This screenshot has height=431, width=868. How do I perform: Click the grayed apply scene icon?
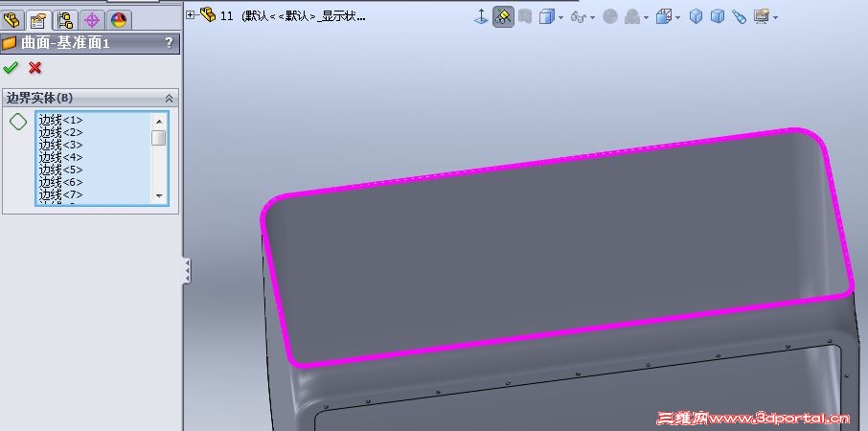(x=632, y=17)
